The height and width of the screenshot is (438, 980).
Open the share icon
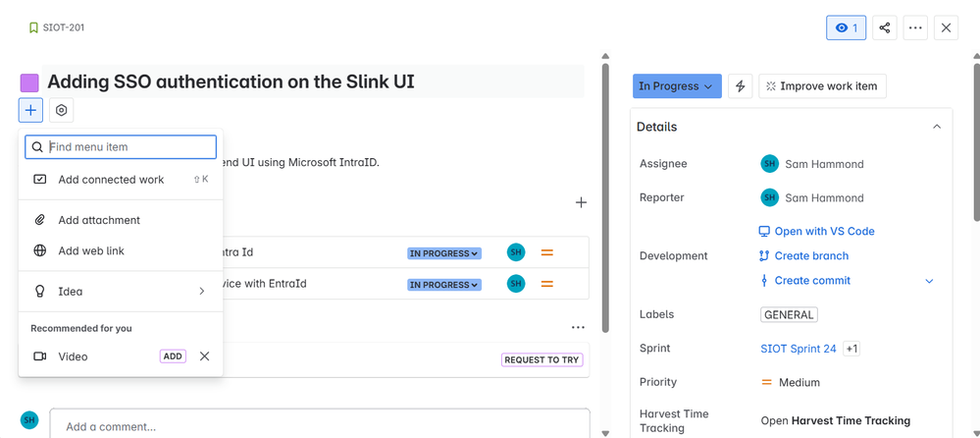pos(885,27)
